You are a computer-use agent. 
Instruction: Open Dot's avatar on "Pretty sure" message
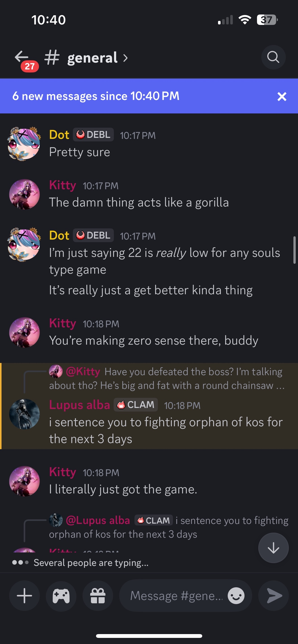pos(24,144)
